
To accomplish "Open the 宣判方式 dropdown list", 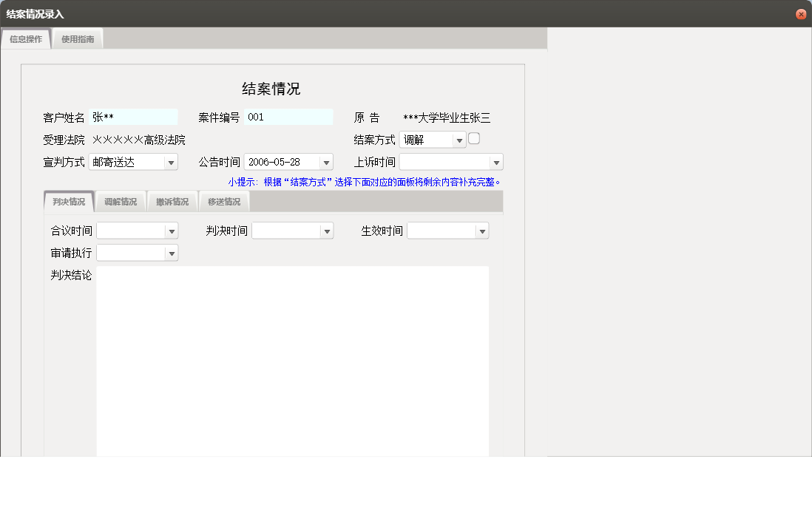I will tap(171, 163).
